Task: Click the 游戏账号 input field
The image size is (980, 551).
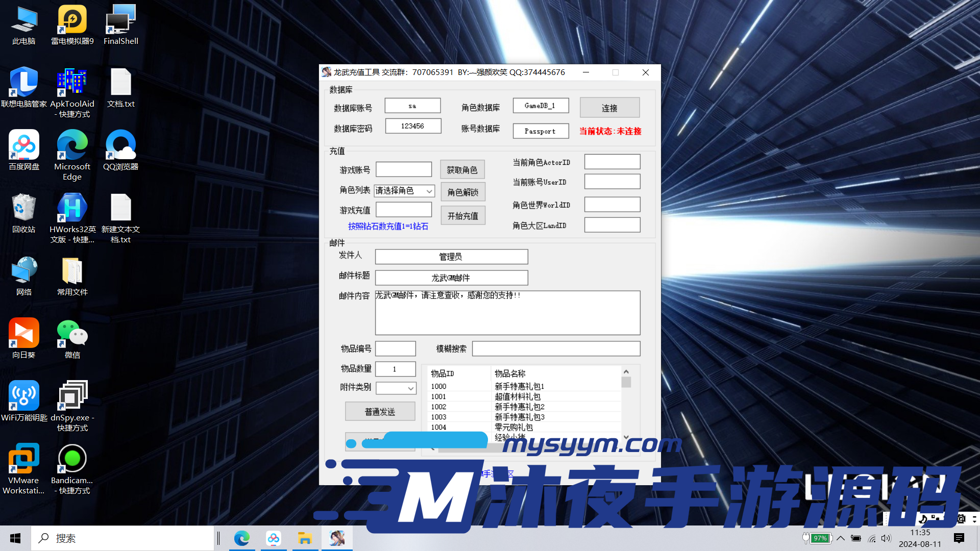Action: click(x=404, y=169)
